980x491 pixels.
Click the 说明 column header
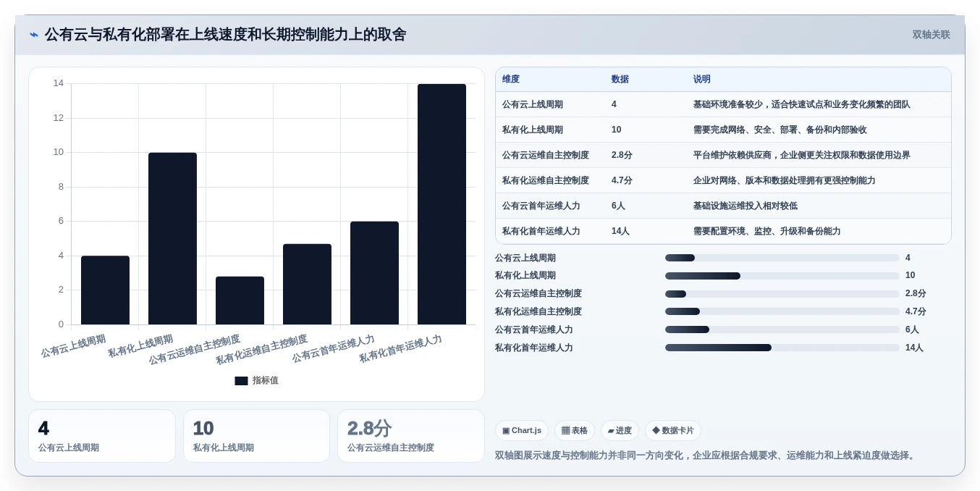coord(702,80)
